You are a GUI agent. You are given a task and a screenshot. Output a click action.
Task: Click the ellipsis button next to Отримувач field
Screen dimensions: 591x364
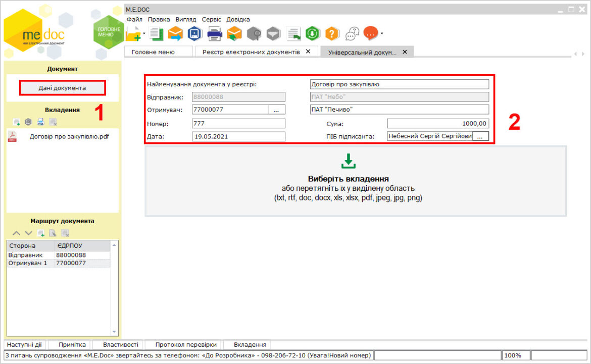277,110
